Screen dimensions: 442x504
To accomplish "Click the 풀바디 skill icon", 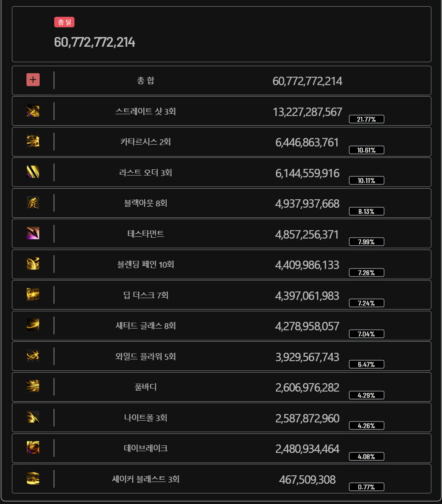I will pos(33,386).
